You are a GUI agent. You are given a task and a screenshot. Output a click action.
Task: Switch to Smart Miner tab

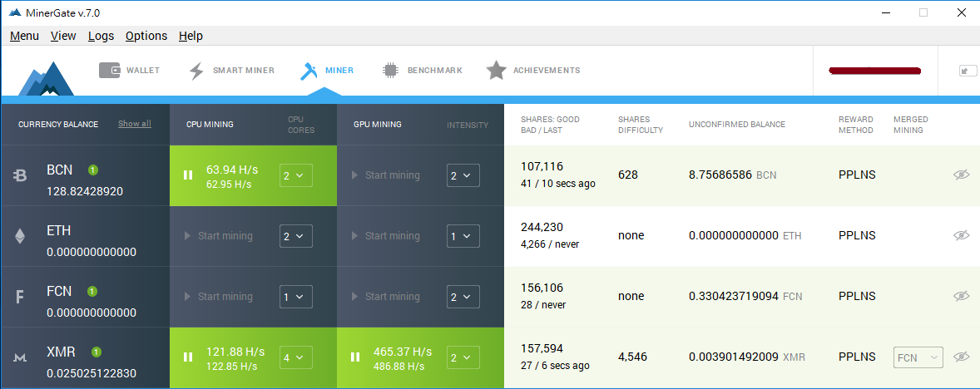coord(232,71)
